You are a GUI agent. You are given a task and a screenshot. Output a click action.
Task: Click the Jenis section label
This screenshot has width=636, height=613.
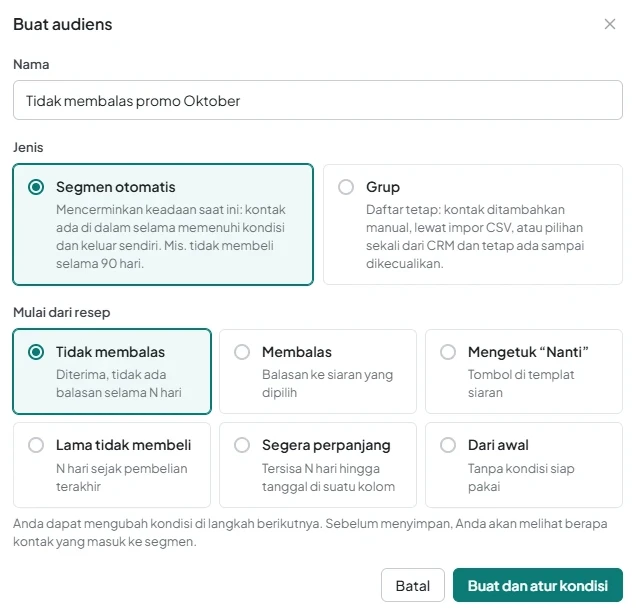[x=28, y=147]
